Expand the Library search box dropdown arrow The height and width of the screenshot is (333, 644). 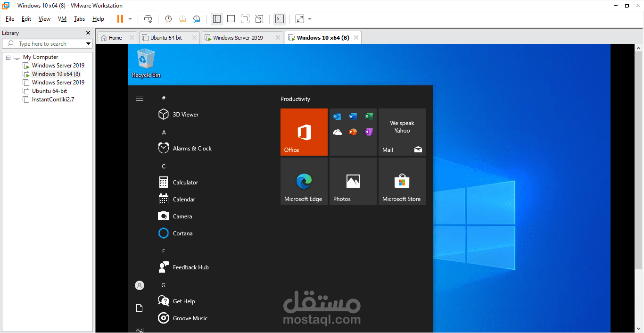(x=88, y=44)
